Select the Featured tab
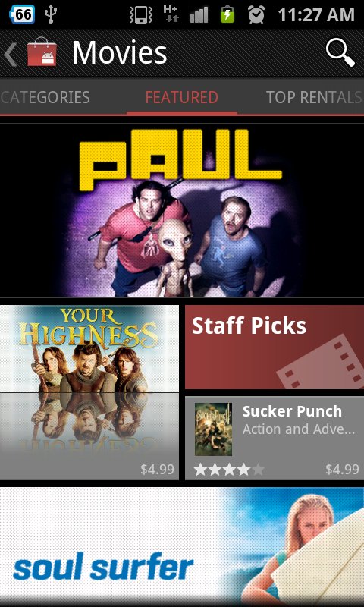 [x=182, y=97]
